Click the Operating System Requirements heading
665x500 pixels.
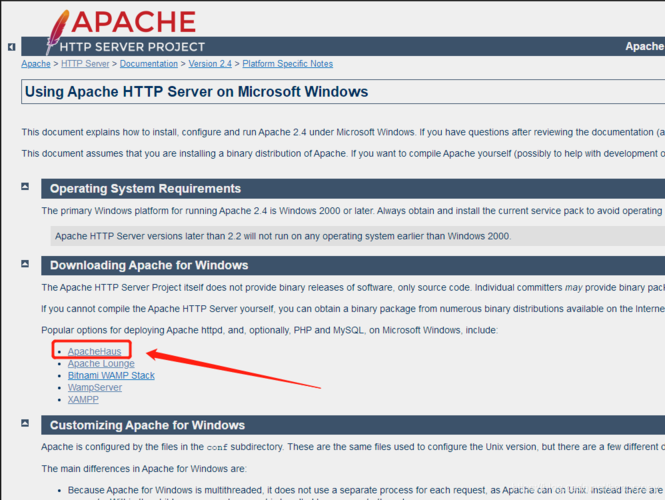tap(145, 189)
